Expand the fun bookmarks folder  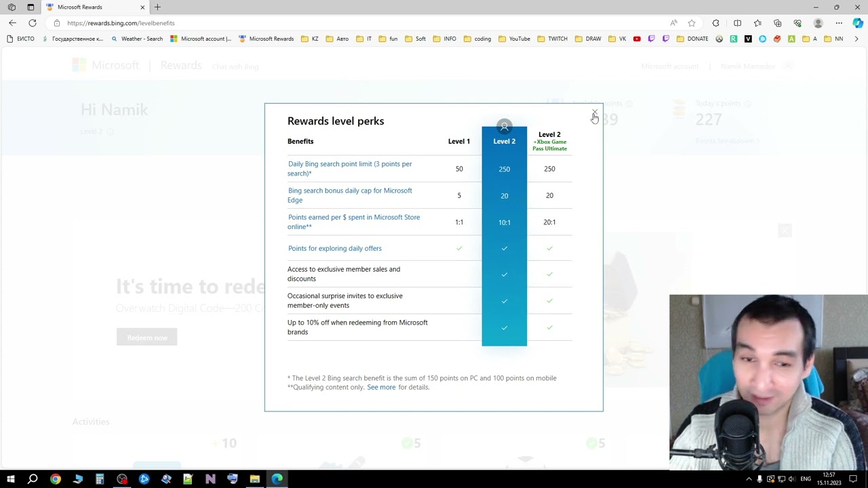388,39
